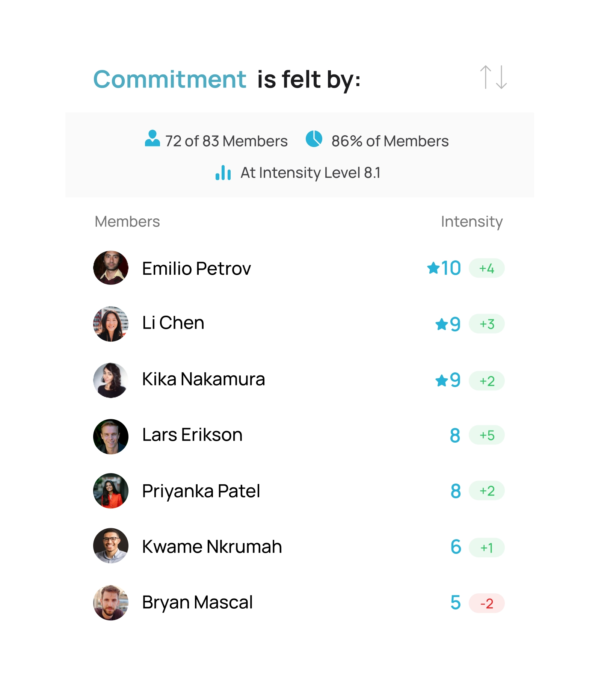Click the +4 change badge for Emilio

(x=486, y=268)
